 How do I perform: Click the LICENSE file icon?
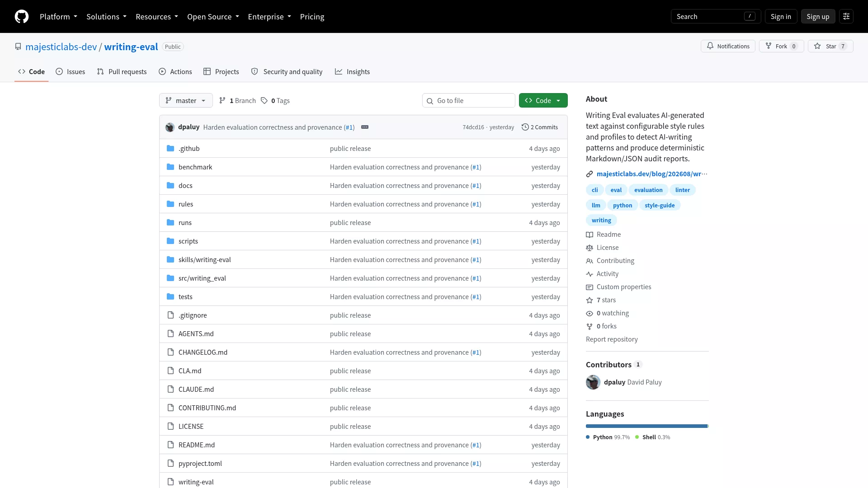(x=170, y=427)
